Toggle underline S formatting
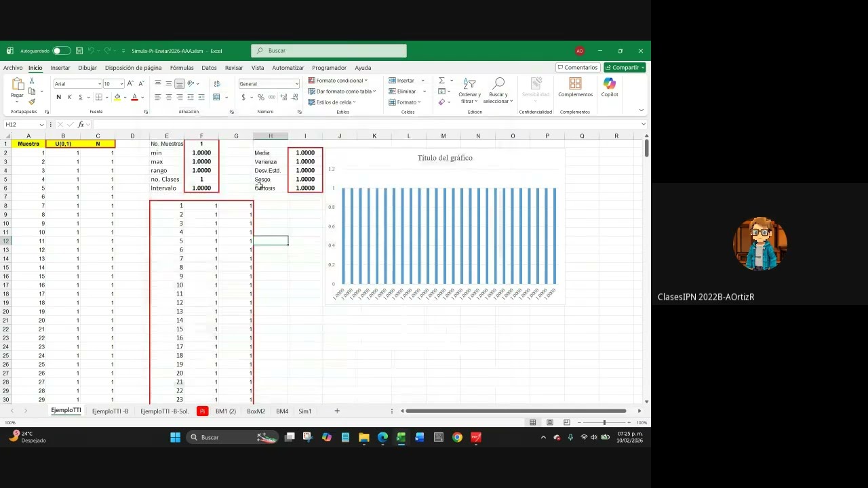The height and width of the screenshot is (488, 868). (79, 98)
